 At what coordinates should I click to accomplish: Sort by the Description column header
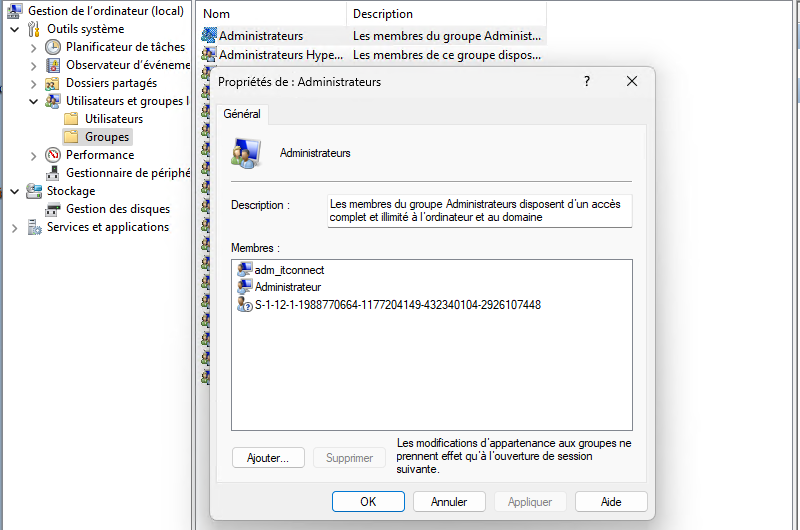click(446, 14)
